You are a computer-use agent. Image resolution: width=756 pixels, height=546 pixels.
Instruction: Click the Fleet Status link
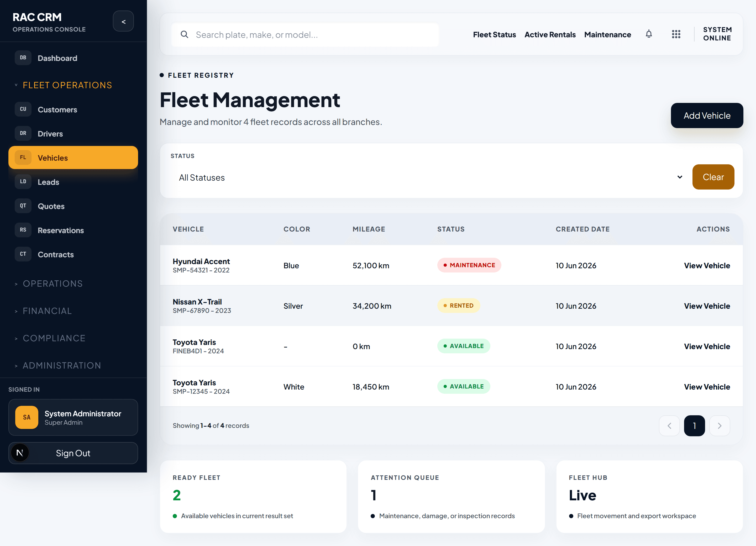[494, 34]
